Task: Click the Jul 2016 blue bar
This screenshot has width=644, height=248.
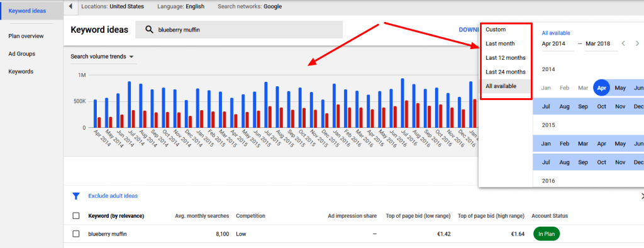Action: coord(402,103)
